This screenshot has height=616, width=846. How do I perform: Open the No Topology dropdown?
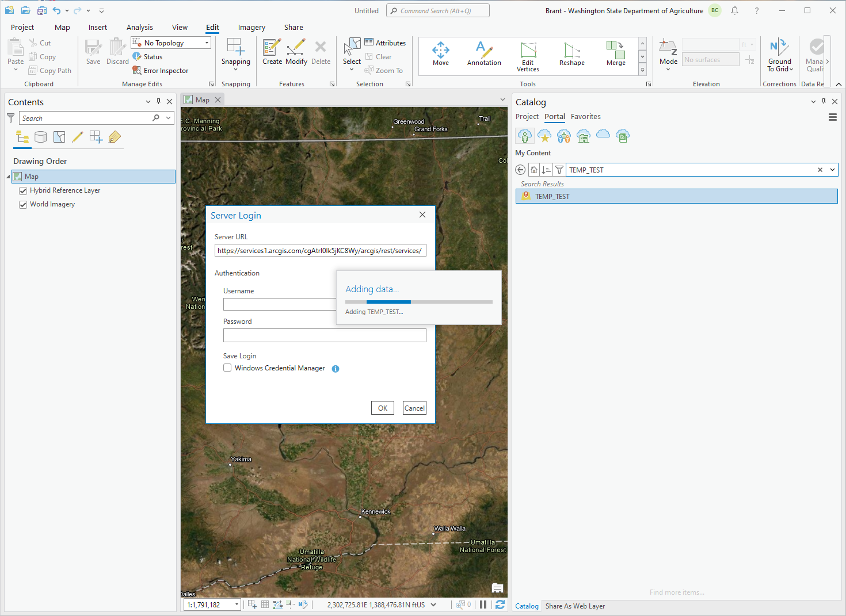207,43
